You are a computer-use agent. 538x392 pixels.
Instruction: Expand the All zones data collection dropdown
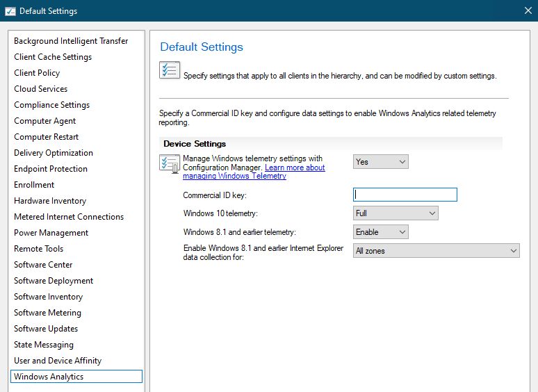pyautogui.click(x=436, y=251)
